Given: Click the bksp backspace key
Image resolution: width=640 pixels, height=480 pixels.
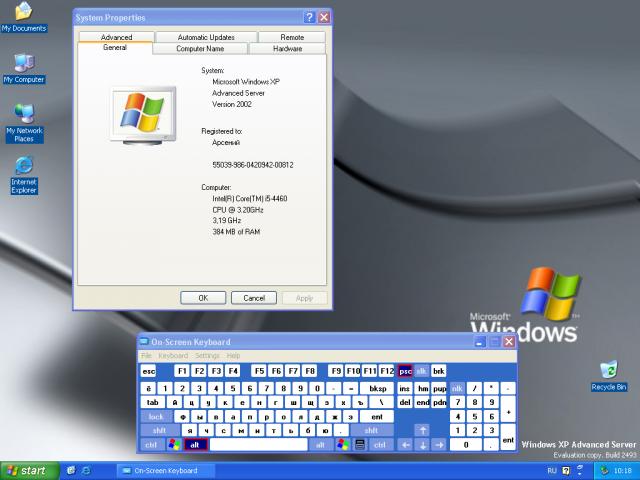Looking at the screenshot, I should click(377, 389).
